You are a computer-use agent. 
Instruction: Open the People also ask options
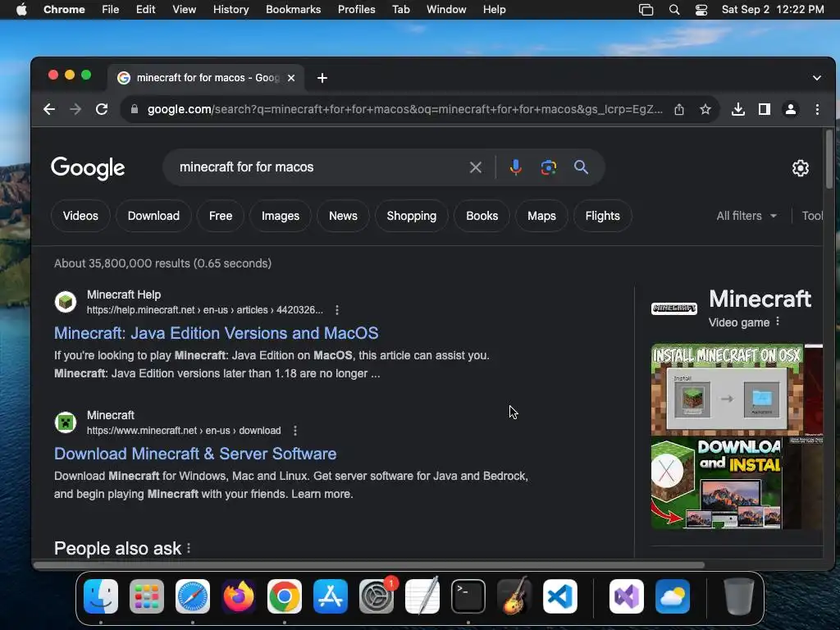189,548
